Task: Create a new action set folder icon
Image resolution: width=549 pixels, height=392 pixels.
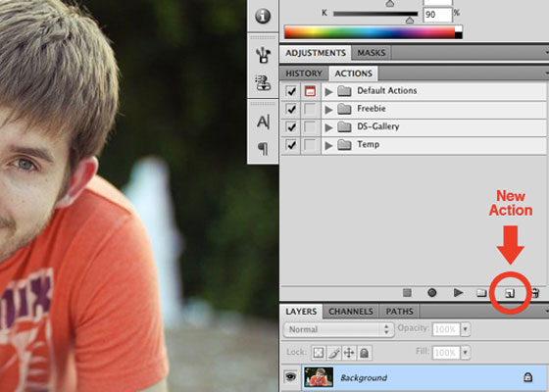Action: click(x=481, y=293)
